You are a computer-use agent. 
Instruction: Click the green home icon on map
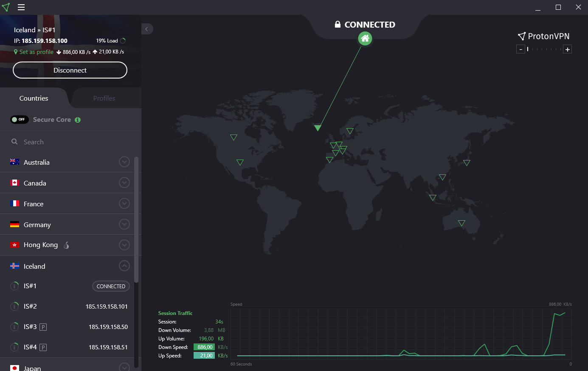[x=365, y=39]
